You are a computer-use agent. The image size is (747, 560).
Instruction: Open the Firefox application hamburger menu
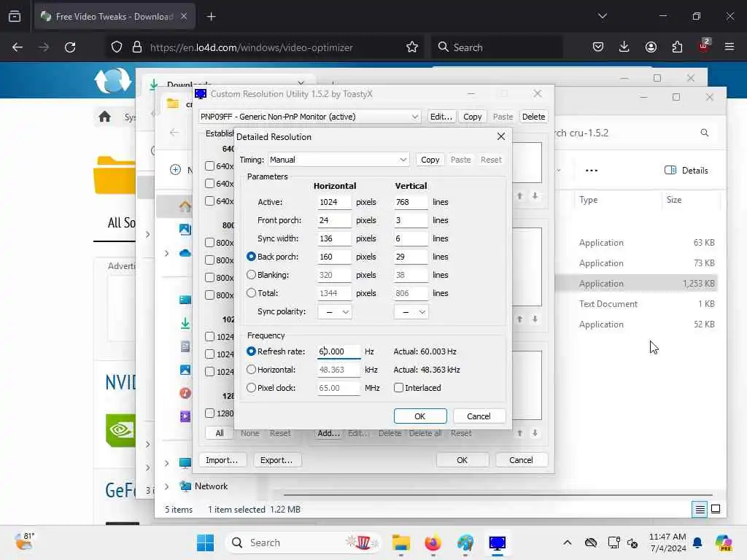(729, 47)
